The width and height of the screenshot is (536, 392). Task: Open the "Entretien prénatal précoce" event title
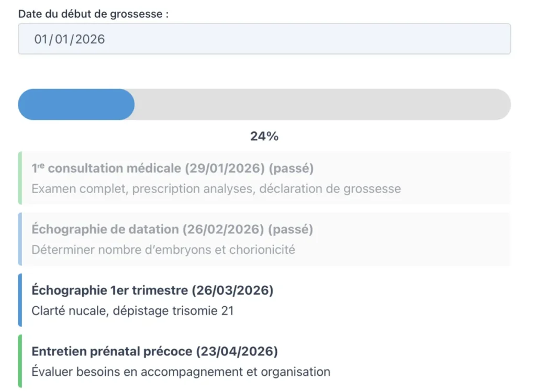154,352
